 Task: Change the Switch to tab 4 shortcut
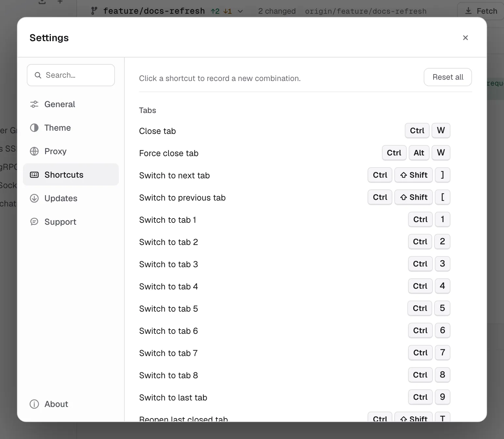(x=429, y=286)
